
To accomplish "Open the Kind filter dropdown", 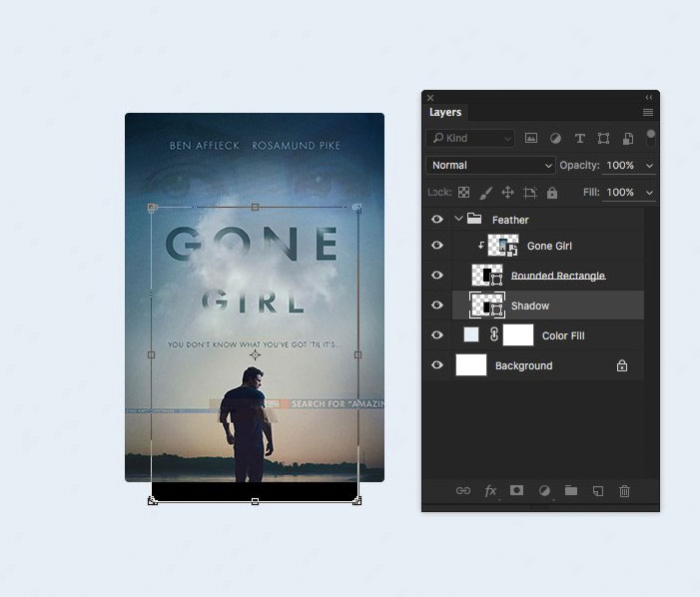I will [x=470, y=139].
